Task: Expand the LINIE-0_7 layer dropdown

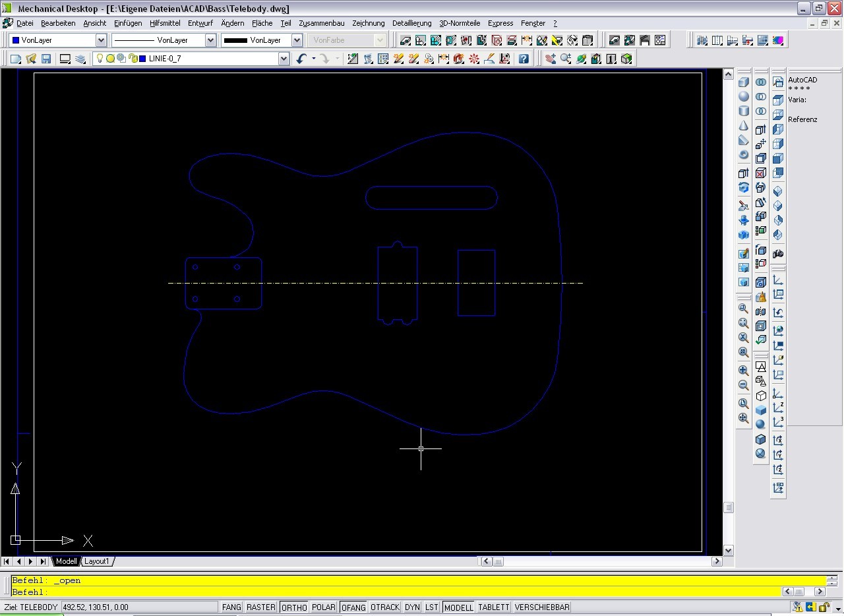Action: [284, 59]
